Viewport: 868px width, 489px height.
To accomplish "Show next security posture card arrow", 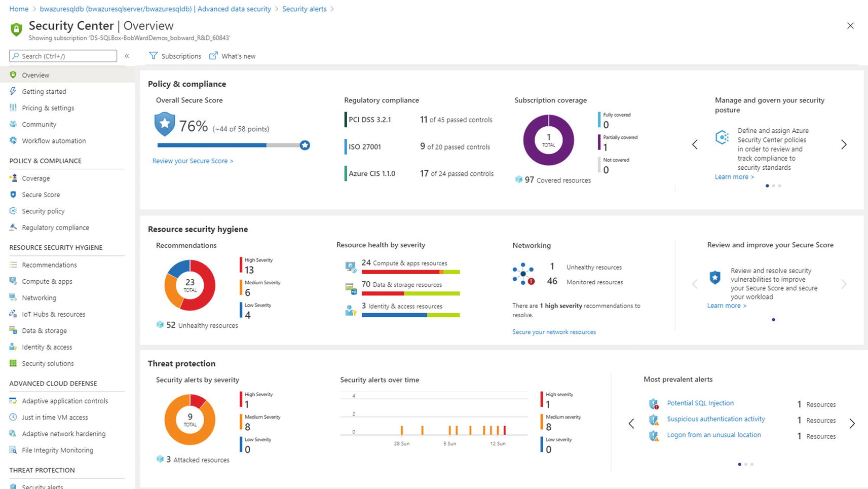I will (x=844, y=144).
